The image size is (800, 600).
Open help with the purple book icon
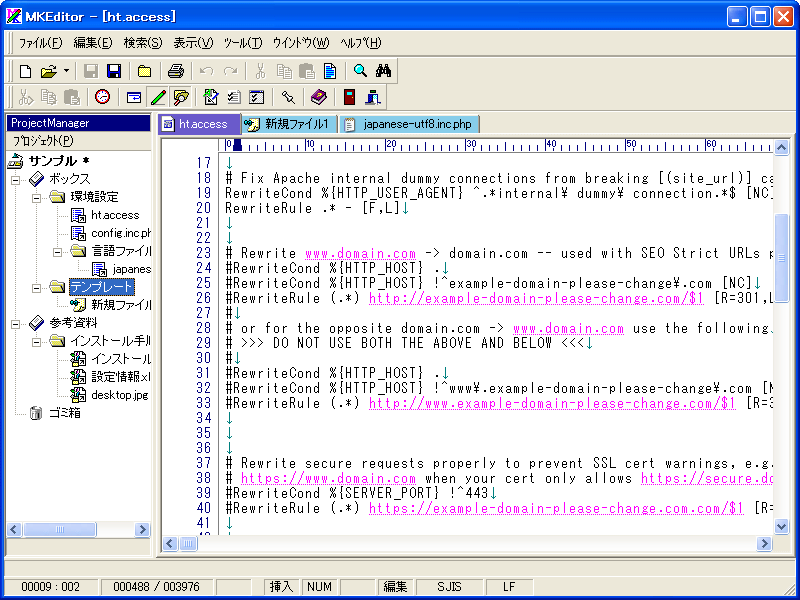(x=319, y=97)
